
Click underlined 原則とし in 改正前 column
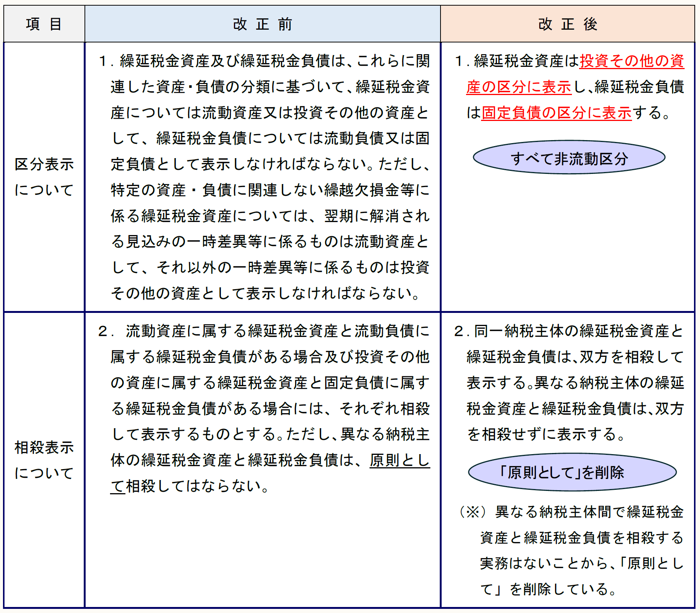400,460
